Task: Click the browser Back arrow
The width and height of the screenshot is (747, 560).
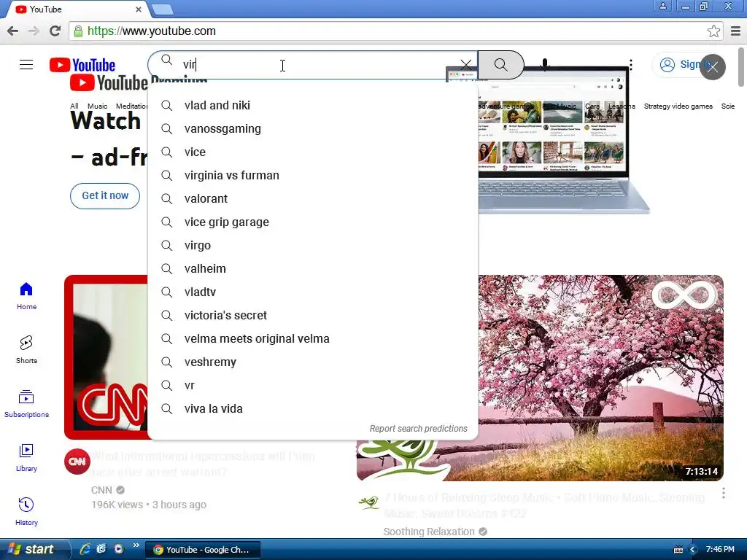Action: coord(13,31)
